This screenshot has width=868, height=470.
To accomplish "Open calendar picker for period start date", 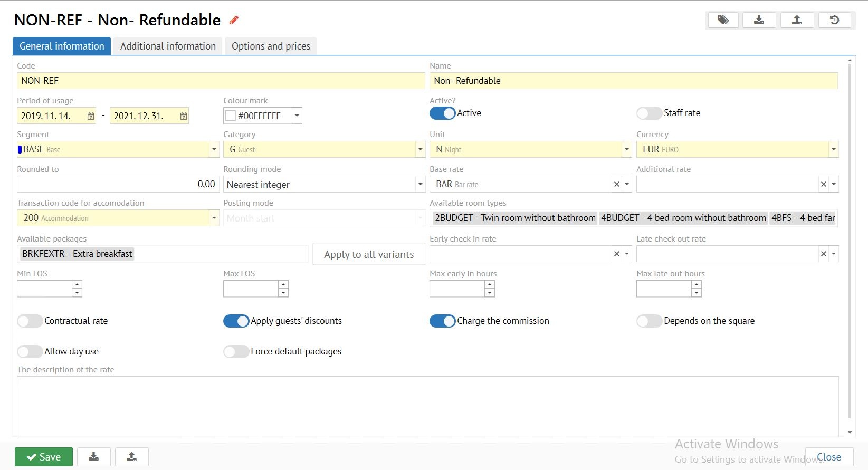I will [91, 116].
